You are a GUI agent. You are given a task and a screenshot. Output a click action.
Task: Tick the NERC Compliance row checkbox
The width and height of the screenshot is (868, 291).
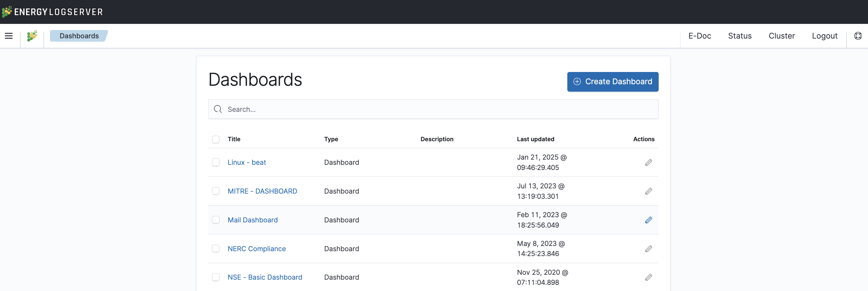tap(216, 248)
